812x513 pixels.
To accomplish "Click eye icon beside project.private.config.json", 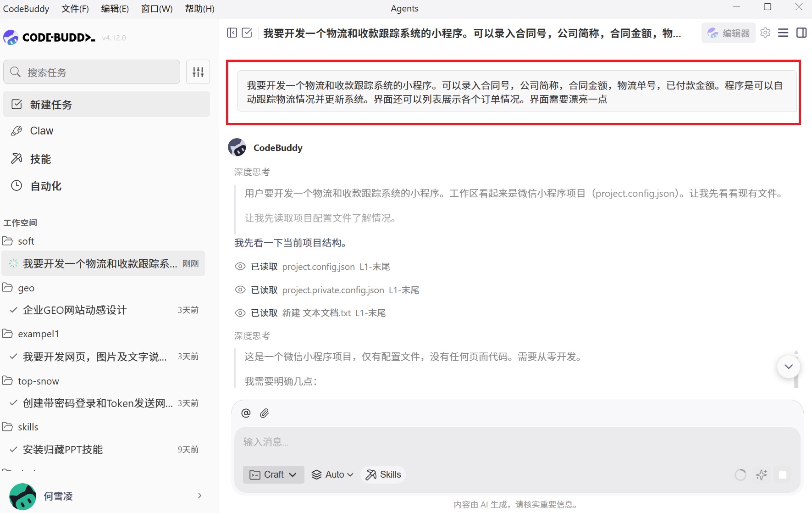I will pyautogui.click(x=240, y=290).
